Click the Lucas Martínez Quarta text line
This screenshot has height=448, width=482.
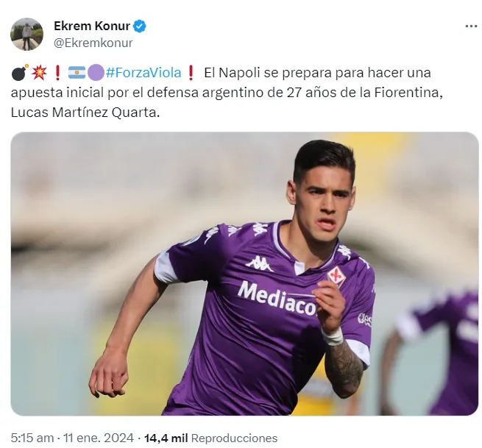pyautogui.click(x=85, y=113)
